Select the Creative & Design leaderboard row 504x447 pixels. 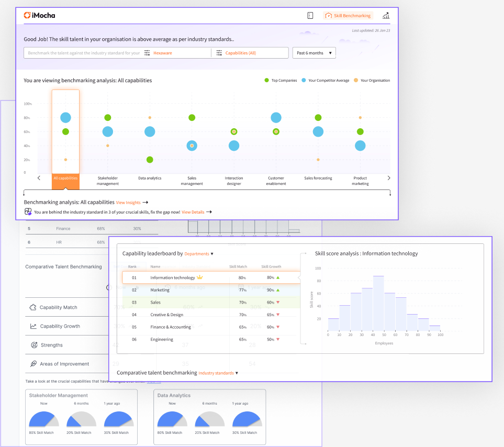209,315
